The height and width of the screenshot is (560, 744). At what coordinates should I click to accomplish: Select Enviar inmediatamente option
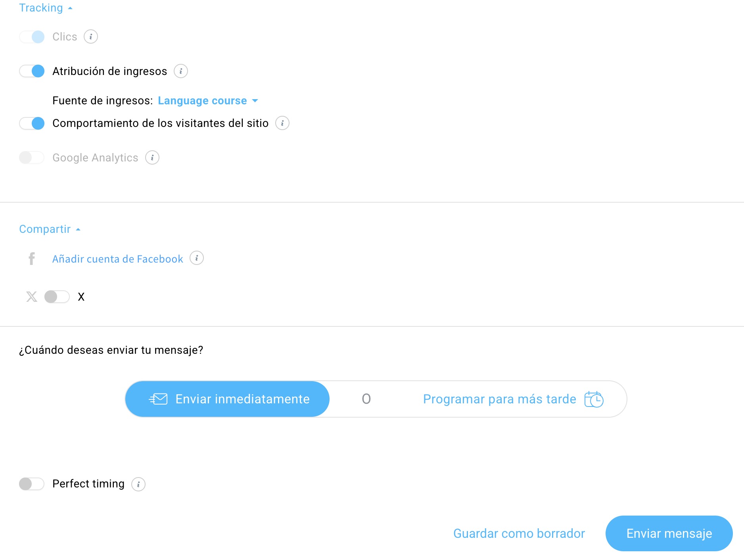click(x=227, y=399)
